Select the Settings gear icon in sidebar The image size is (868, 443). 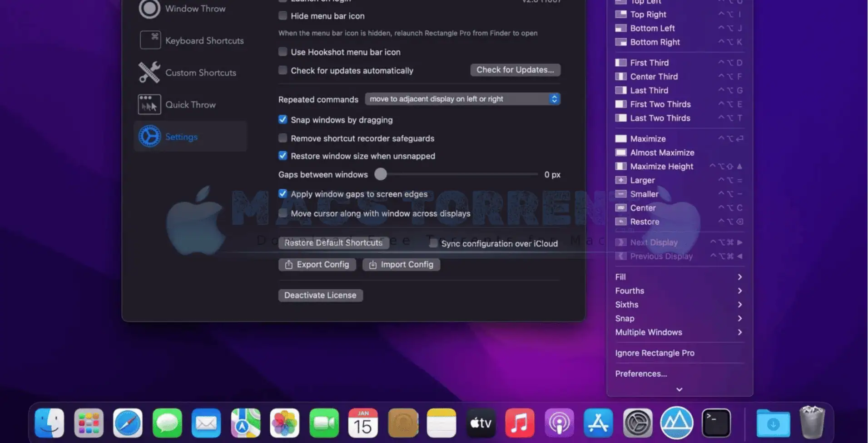149,137
